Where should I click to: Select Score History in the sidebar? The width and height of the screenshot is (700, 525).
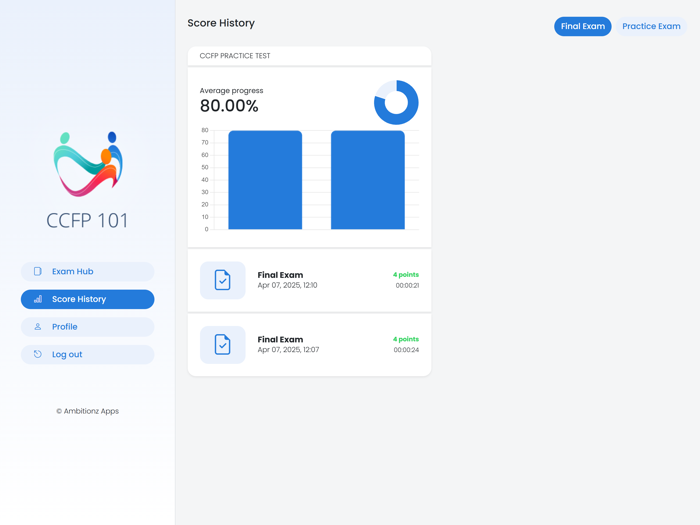click(x=88, y=299)
